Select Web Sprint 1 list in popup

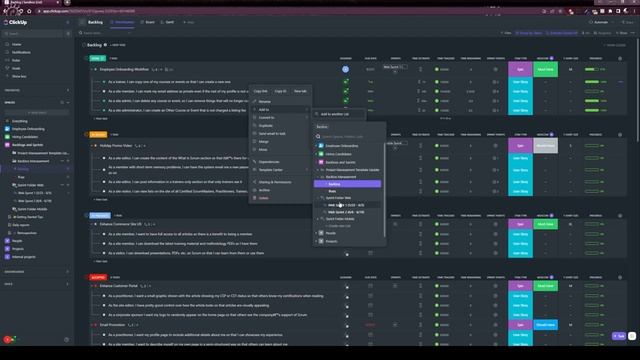coord(346,205)
